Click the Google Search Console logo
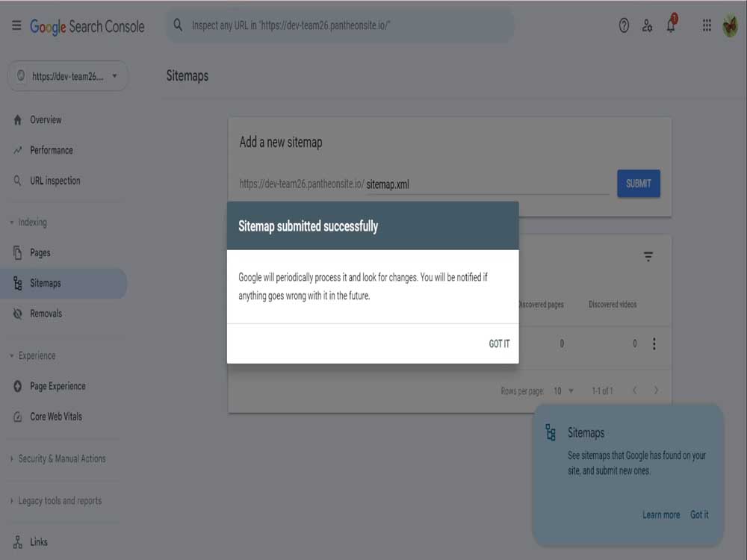Image resolution: width=747 pixels, height=560 pixels. click(87, 27)
